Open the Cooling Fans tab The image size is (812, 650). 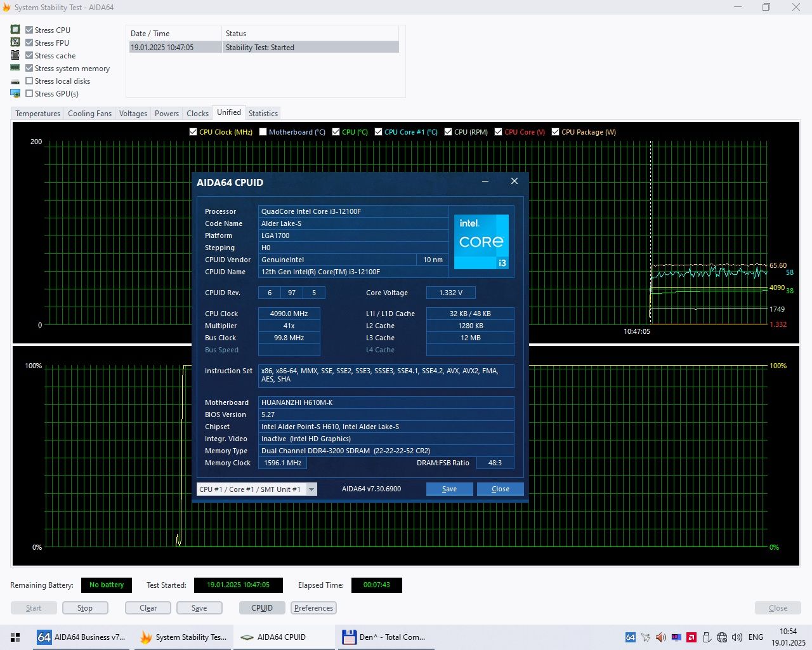[x=89, y=114]
